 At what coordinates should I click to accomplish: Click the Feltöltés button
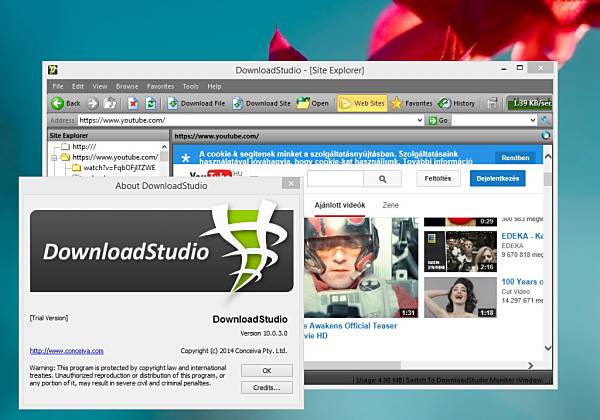438,179
